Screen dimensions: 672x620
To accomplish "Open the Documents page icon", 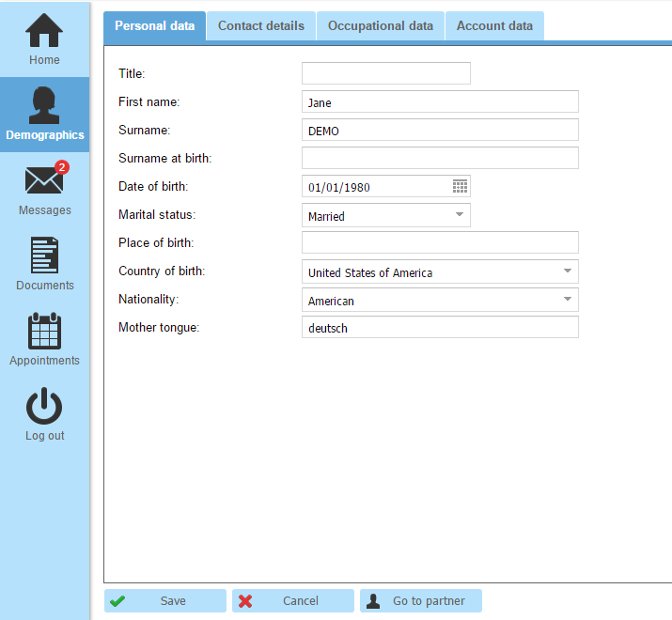I will point(44,255).
